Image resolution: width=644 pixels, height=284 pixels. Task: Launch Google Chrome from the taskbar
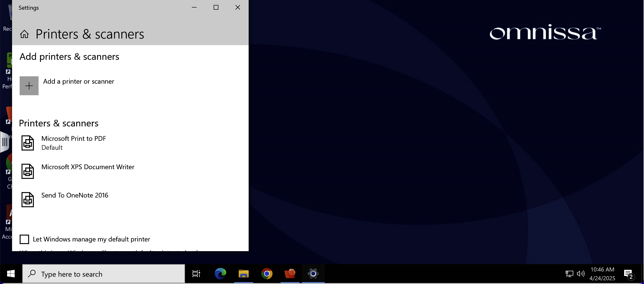(266, 274)
